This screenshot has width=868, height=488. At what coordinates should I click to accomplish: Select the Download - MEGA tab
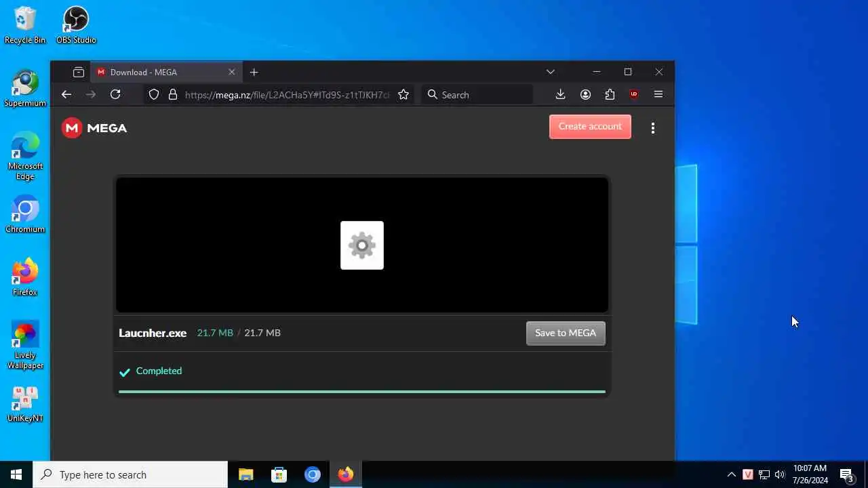point(166,72)
